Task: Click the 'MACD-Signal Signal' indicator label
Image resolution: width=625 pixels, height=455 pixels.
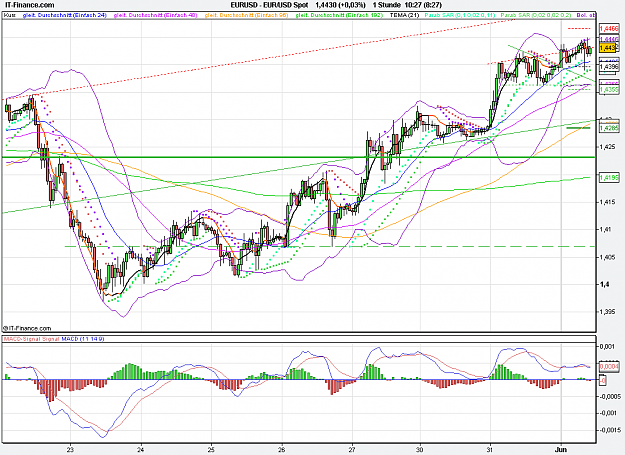Action: [x=31, y=339]
